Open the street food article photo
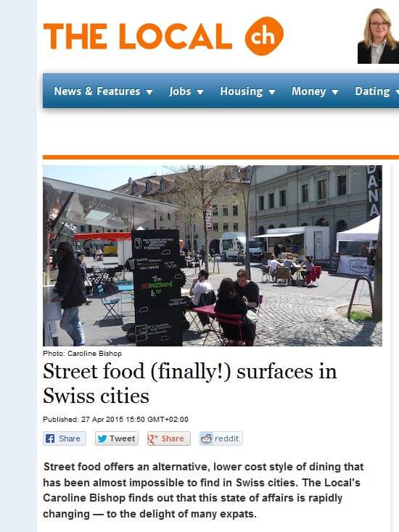 tap(213, 255)
